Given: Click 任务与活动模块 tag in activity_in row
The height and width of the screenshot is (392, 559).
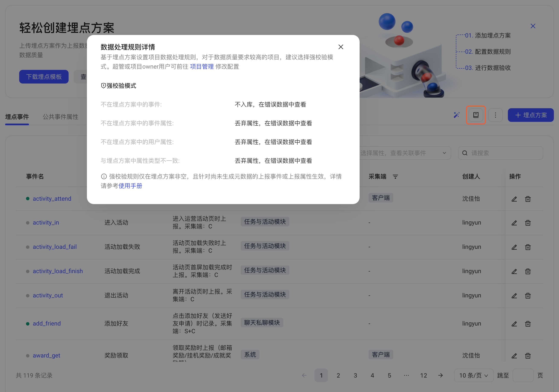Looking at the screenshot, I should point(265,222).
